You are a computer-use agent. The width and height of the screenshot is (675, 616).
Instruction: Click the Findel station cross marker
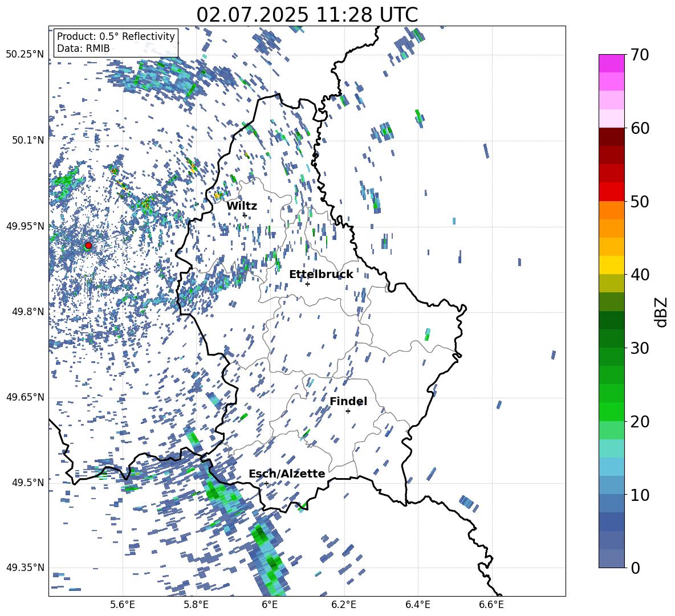348,411
